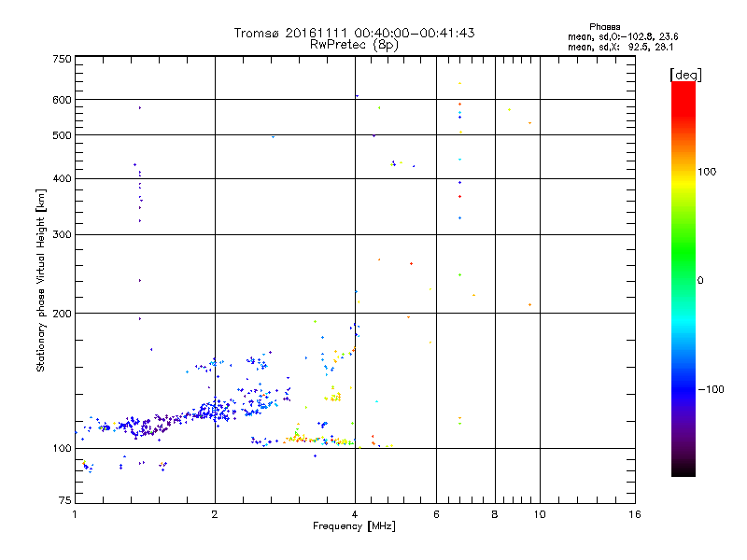Click the '2' frequency axis tick
This screenshot has width=747, height=560.
[x=215, y=514]
